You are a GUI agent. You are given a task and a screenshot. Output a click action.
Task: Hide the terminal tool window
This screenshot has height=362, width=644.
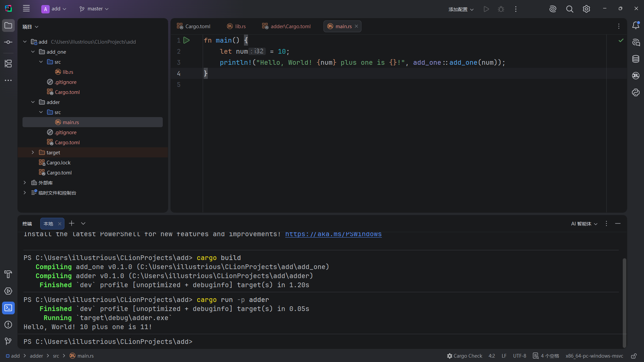pos(618,223)
